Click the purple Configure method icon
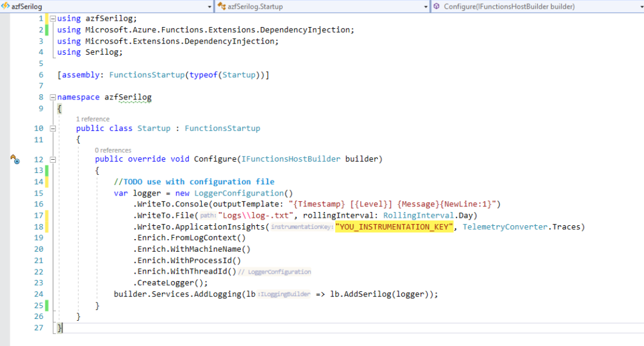Viewport: 644px width, 346px height. 436,6
